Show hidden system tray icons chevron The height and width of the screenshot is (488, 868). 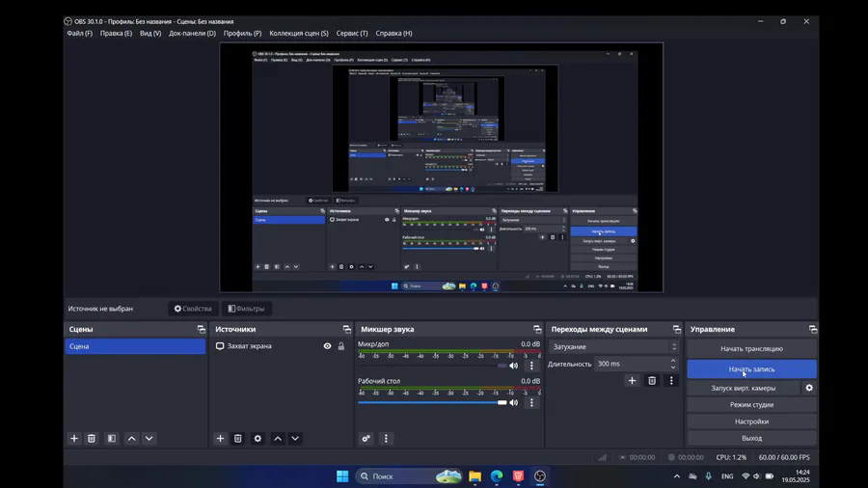point(676,476)
